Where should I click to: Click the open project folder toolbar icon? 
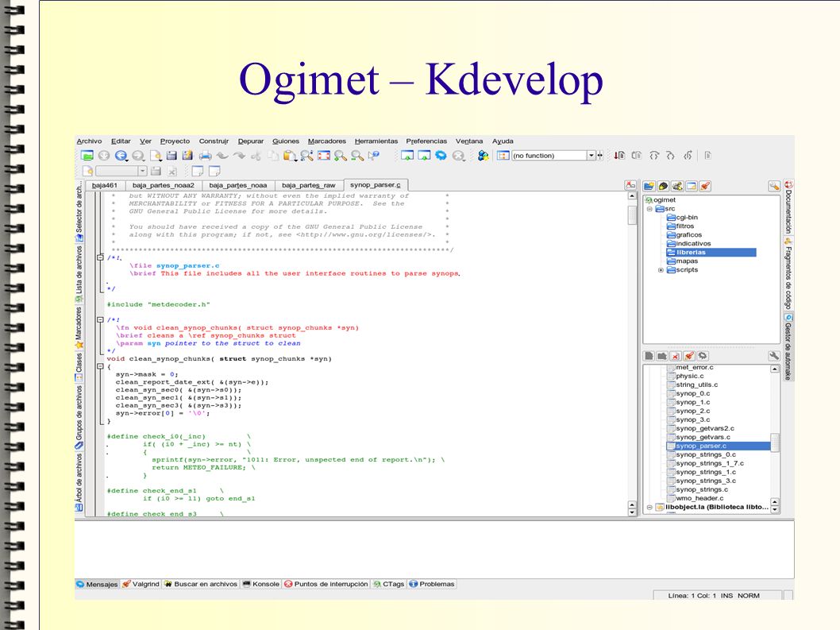[x=87, y=156]
